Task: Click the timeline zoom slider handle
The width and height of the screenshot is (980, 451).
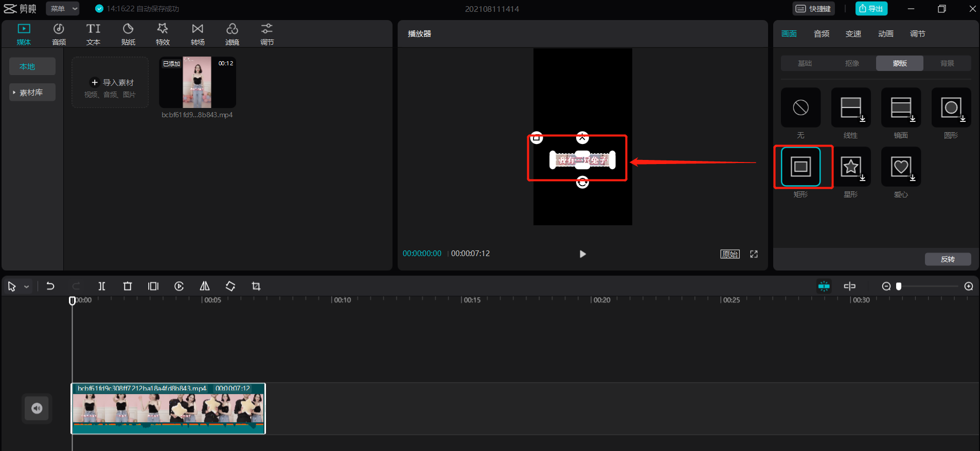Action: point(899,286)
